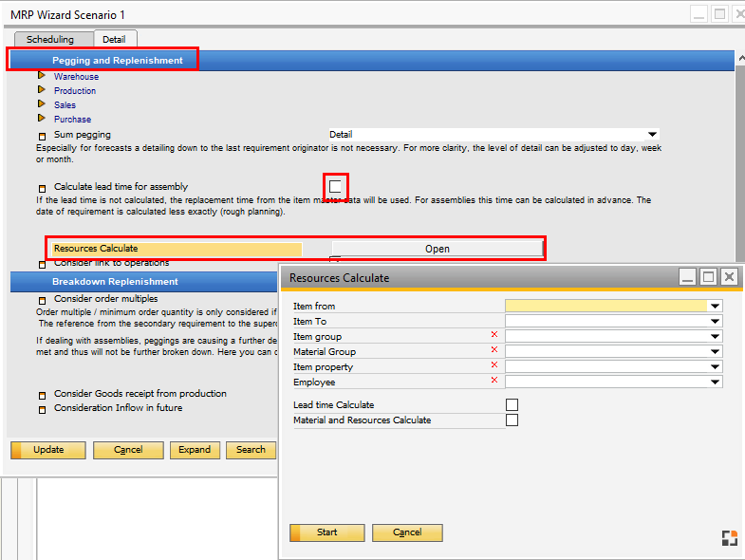745x560 pixels.
Task: Expand the Warehouse tree node
Action: coord(42,76)
